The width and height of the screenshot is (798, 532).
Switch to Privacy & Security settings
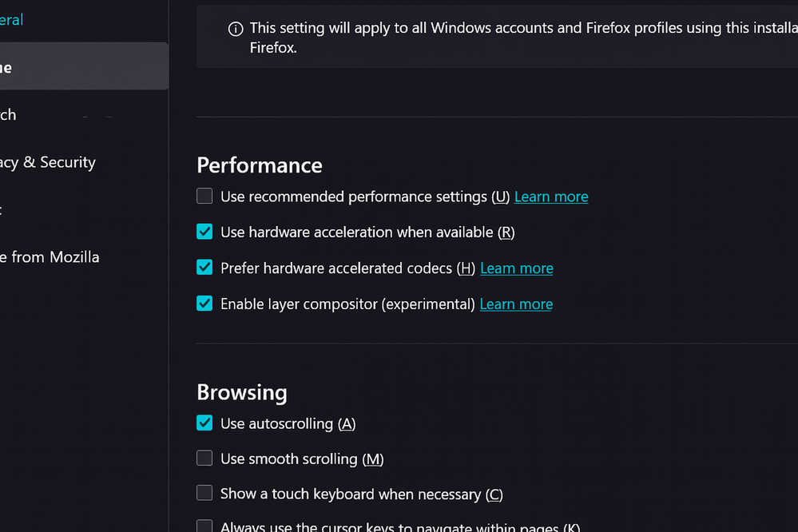tap(48, 162)
